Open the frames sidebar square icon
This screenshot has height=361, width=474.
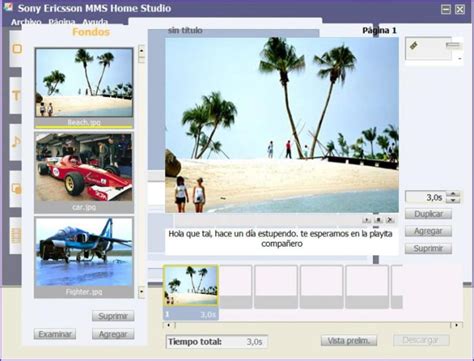[17, 49]
